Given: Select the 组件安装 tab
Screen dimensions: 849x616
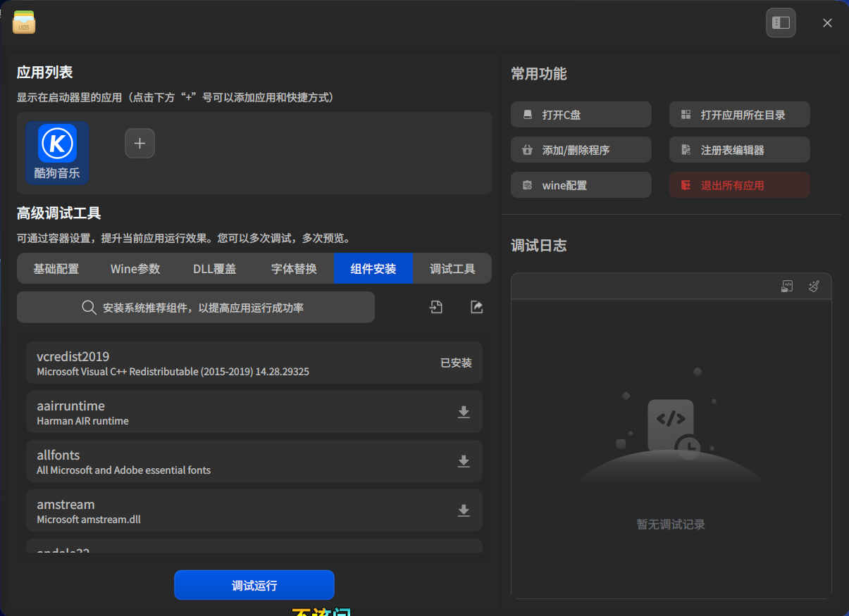Looking at the screenshot, I should 373,268.
